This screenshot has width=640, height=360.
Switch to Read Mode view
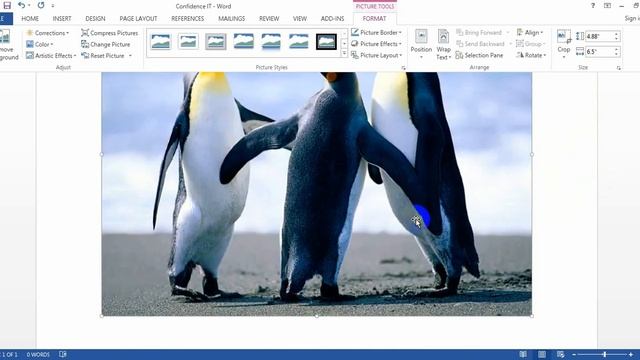pos(523,354)
